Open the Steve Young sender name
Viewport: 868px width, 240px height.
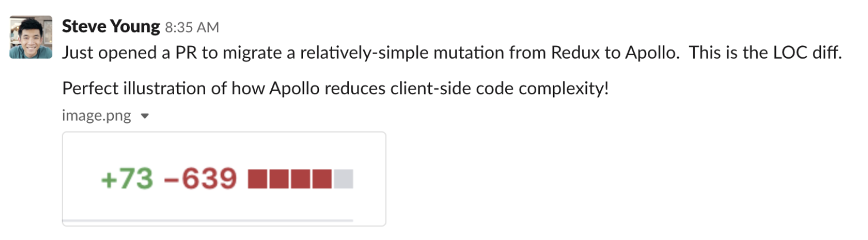(110, 26)
